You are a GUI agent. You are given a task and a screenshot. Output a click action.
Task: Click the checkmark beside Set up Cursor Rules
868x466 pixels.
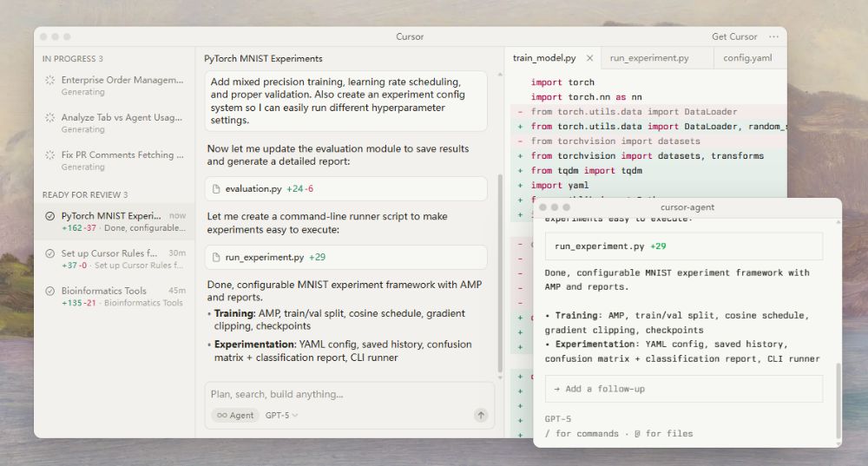coord(49,253)
